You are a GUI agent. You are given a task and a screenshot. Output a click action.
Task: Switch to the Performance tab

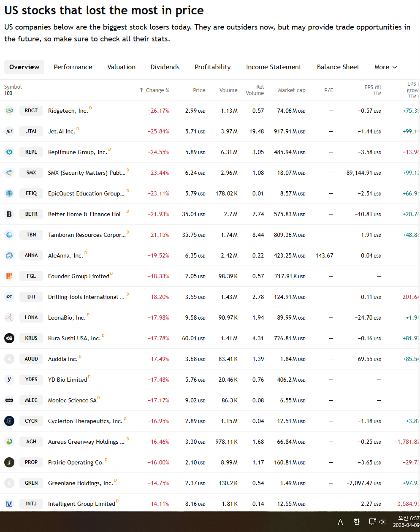[x=73, y=67]
